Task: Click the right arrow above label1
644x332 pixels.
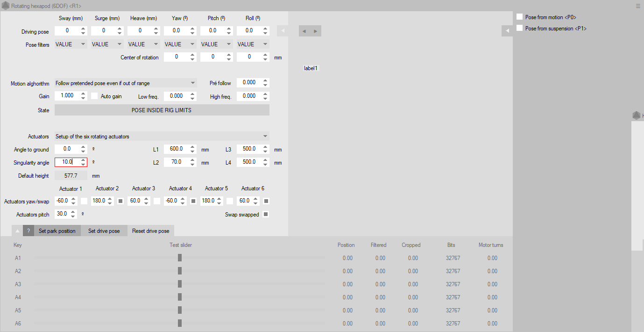Action: 316,31
